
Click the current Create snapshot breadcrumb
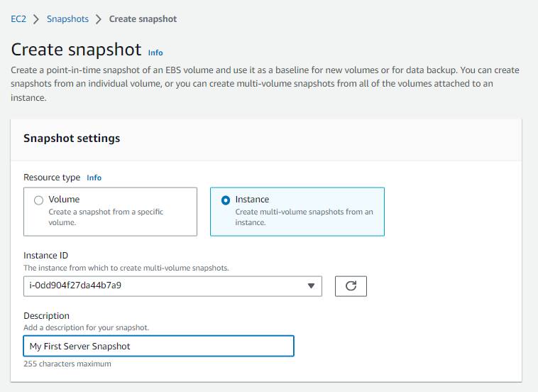tap(143, 19)
